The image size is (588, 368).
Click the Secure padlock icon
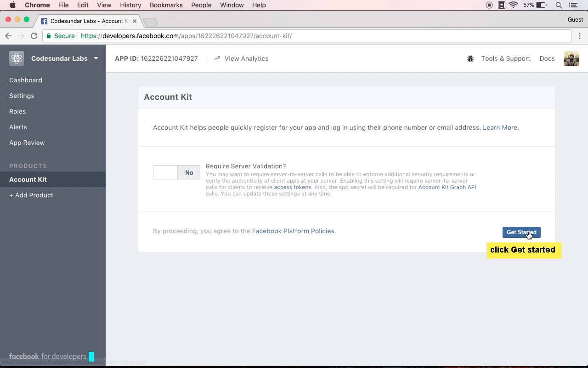pyautogui.click(x=49, y=36)
